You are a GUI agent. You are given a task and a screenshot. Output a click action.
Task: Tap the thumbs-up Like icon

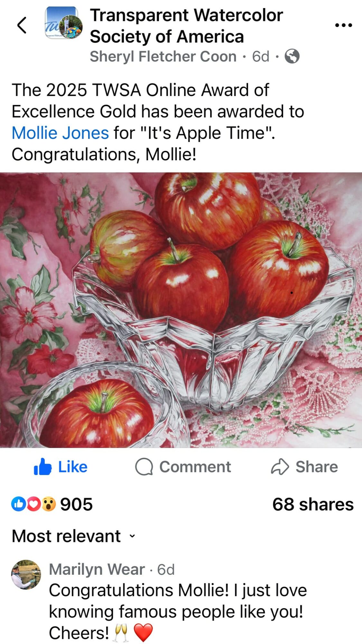(x=42, y=467)
